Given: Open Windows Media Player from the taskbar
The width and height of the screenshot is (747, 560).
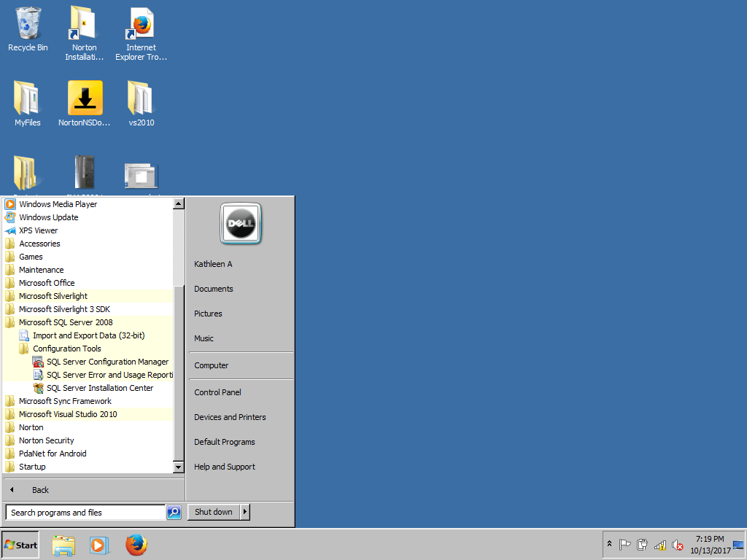Looking at the screenshot, I should coord(99,545).
